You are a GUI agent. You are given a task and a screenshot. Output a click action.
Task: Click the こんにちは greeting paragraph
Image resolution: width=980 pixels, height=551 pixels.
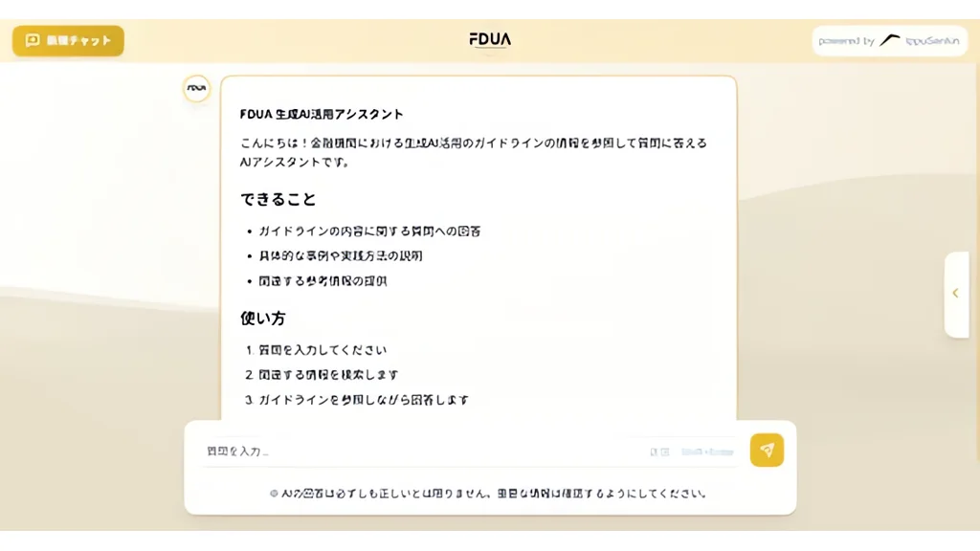coord(474,152)
